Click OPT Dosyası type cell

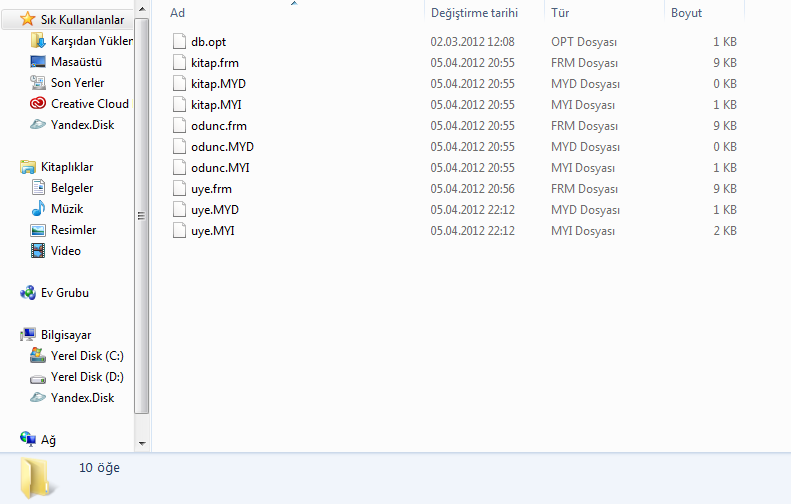(584, 42)
